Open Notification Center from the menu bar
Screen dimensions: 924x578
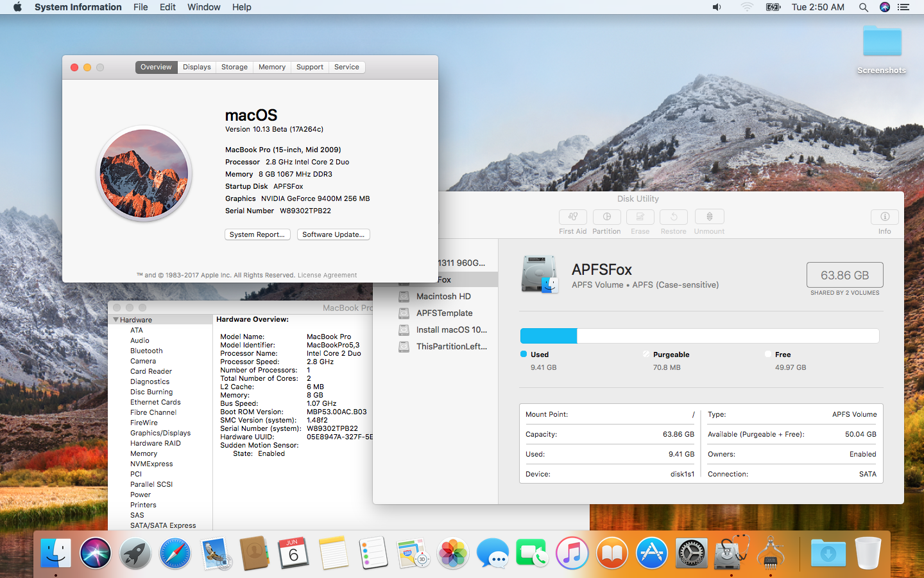point(903,7)
